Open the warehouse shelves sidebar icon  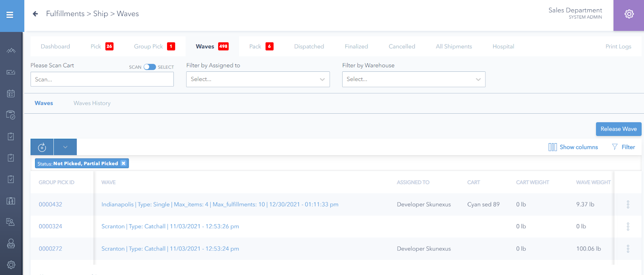(x=11, y=201)
